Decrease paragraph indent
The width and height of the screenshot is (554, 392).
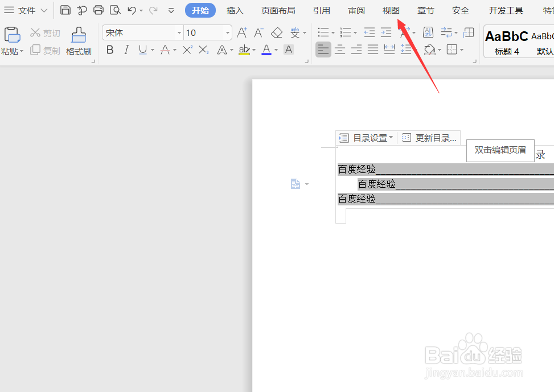pyautogui.click(x=369, y=33)
